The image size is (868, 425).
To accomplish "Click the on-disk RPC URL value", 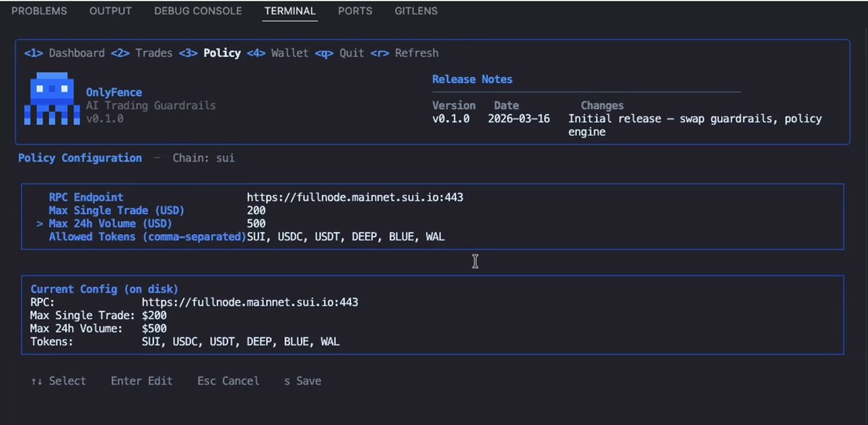I will point(250,302).
